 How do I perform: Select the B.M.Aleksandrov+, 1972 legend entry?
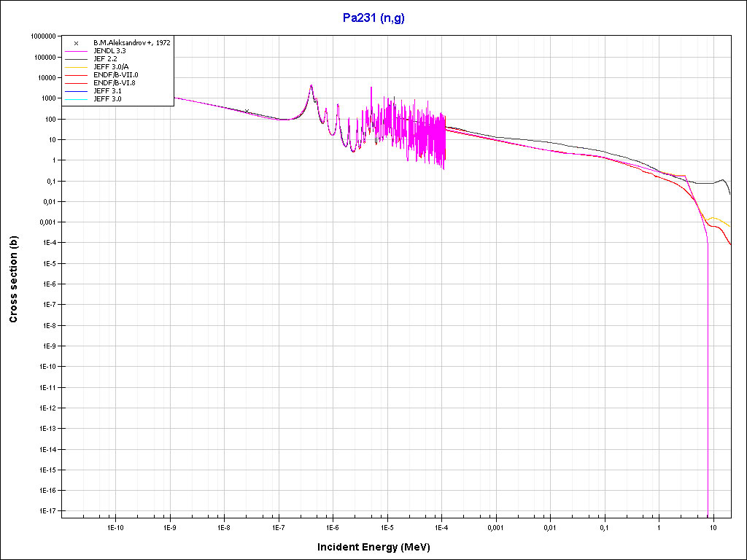point(131,43)
